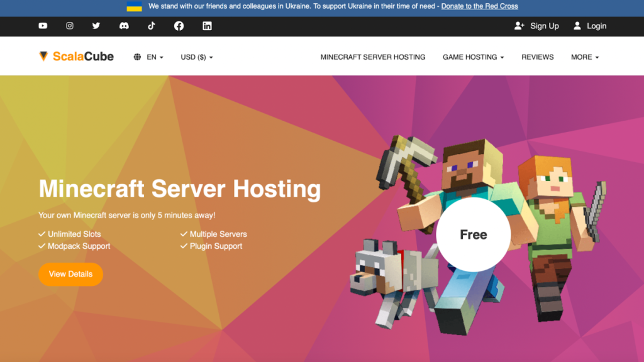This screenshot has width=644, height=362.
Task: Open the Discord icon link
Action: click(x=124, y=26)
